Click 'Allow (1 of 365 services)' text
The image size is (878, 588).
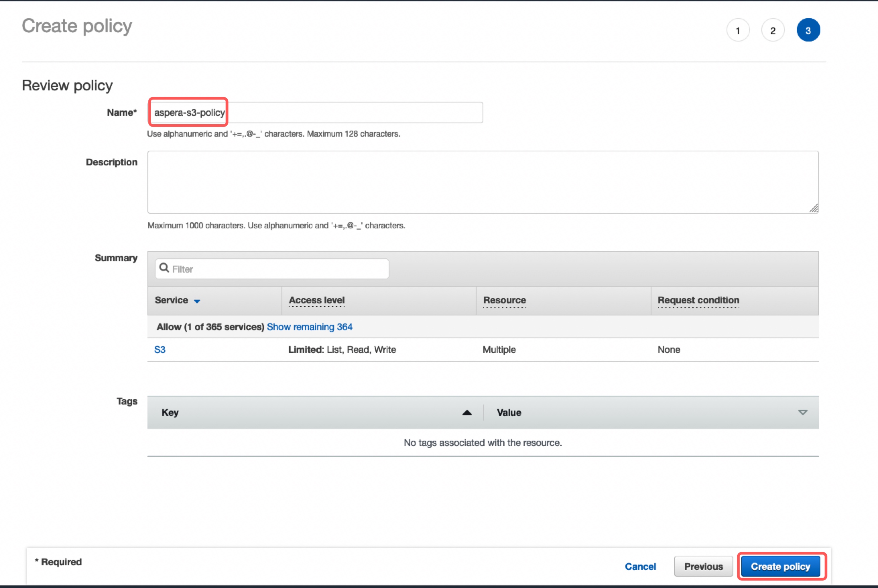[x=210, y=327]
